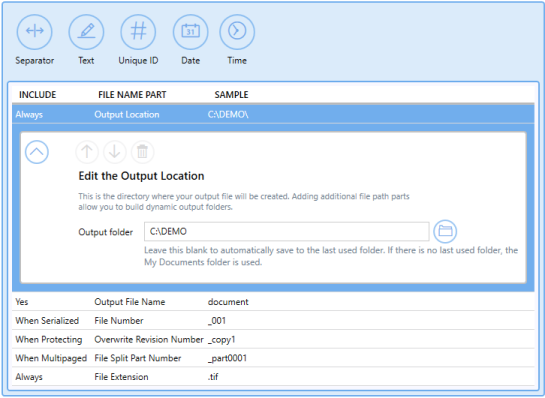Click the '_part0001' sample value
The image size is (545, 398).
(227, 358)
